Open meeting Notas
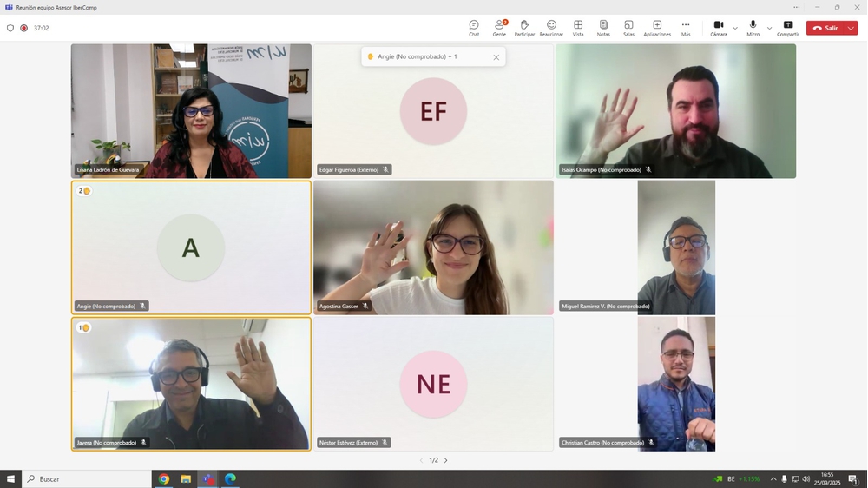 (603, 28)
